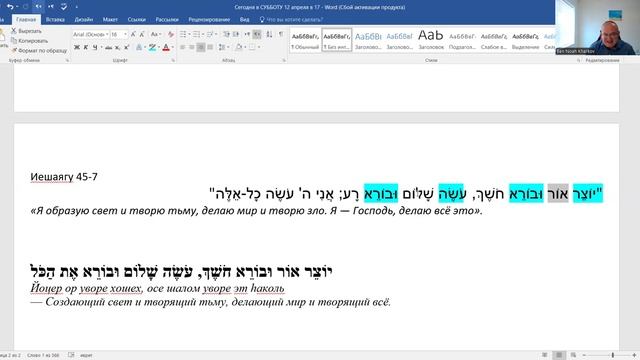Toggle show paragraph marks (¶)

281,35
